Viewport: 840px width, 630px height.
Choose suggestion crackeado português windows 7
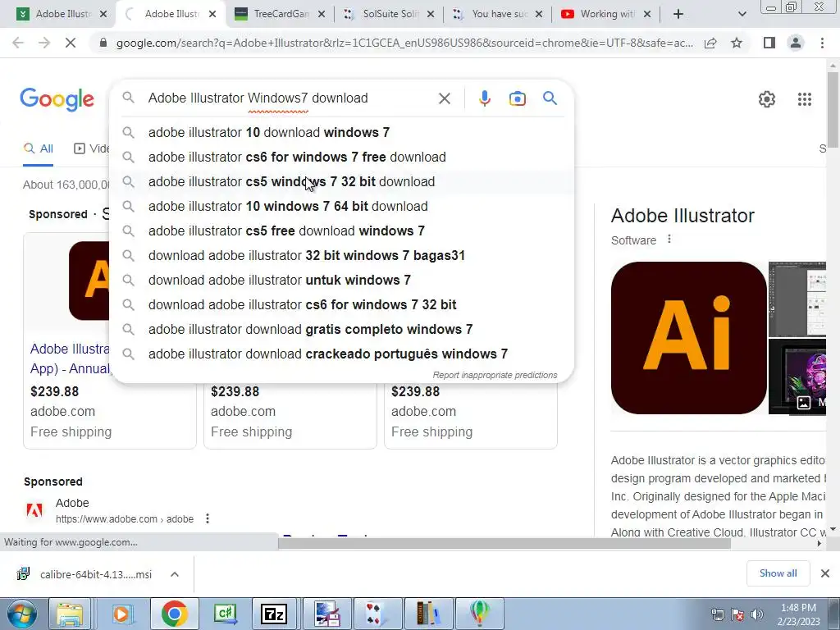coord(343,354)
